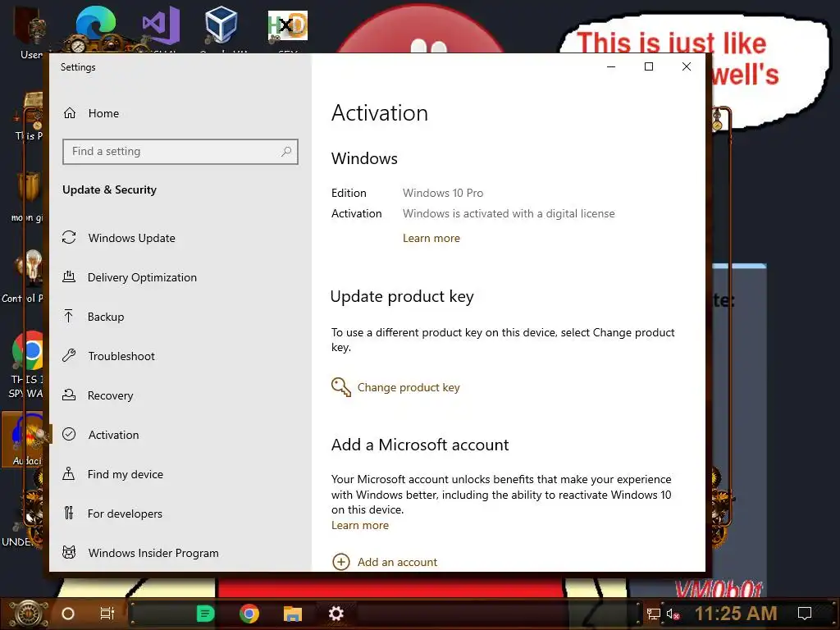Open Recovery settings
The height and width of the screenshot is (630, 840).
tap(111, 395)
